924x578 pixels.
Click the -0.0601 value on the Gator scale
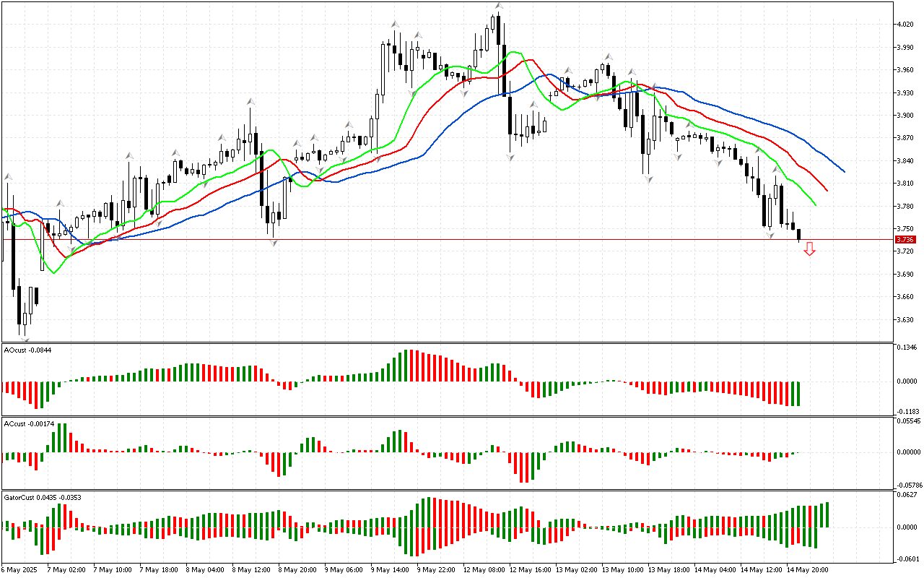(x=905, y=558)
